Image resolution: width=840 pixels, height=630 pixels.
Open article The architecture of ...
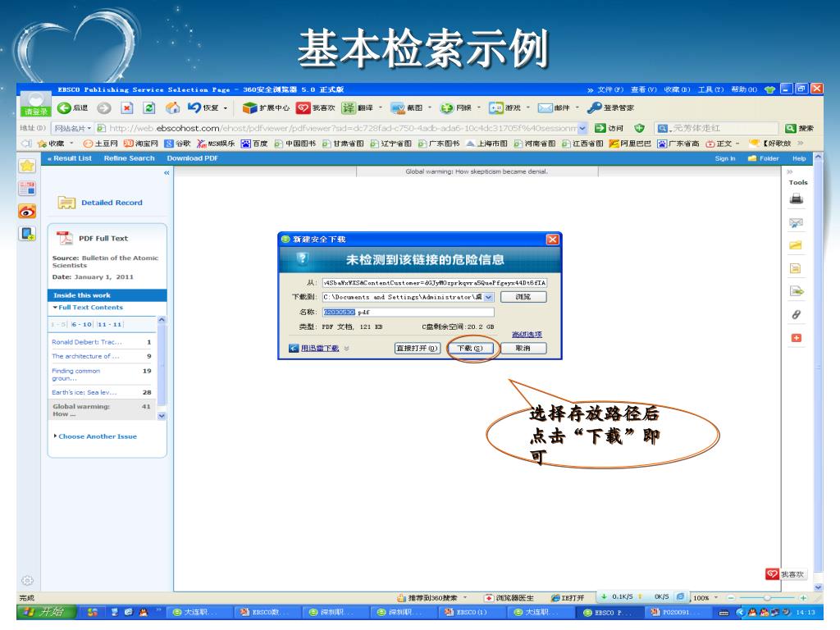pos(85,356)
